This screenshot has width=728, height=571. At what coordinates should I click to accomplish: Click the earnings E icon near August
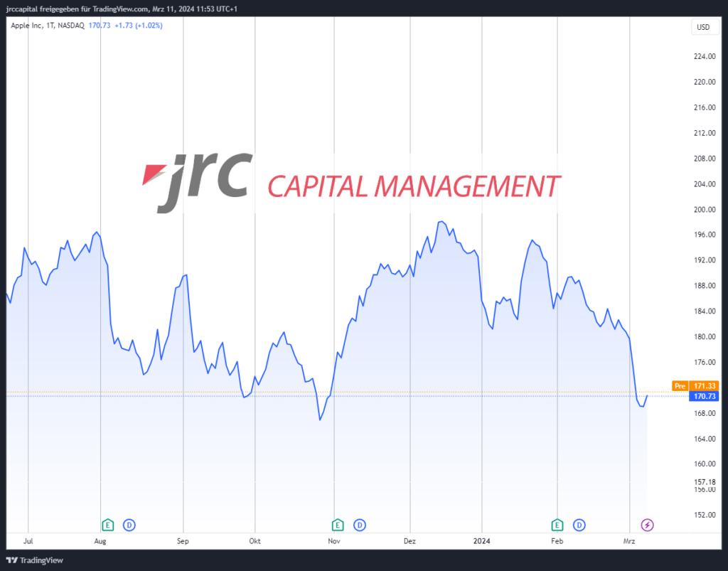[x=108, y=525]
